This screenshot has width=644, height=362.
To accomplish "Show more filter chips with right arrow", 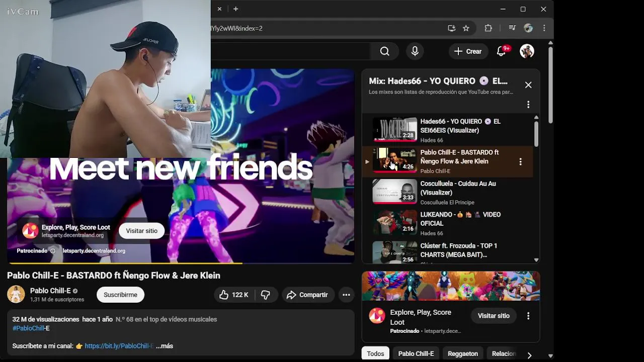I will point(529,355).
